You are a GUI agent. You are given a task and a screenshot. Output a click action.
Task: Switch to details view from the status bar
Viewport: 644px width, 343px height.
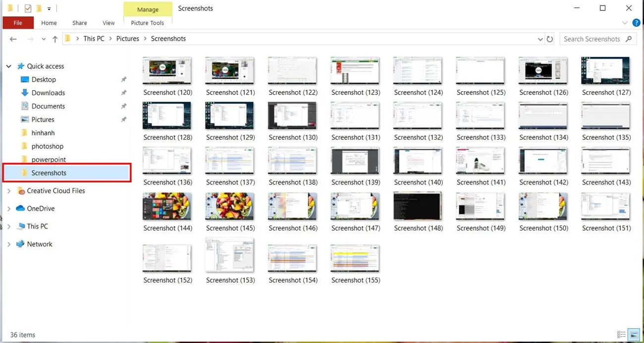click(621, 335)
